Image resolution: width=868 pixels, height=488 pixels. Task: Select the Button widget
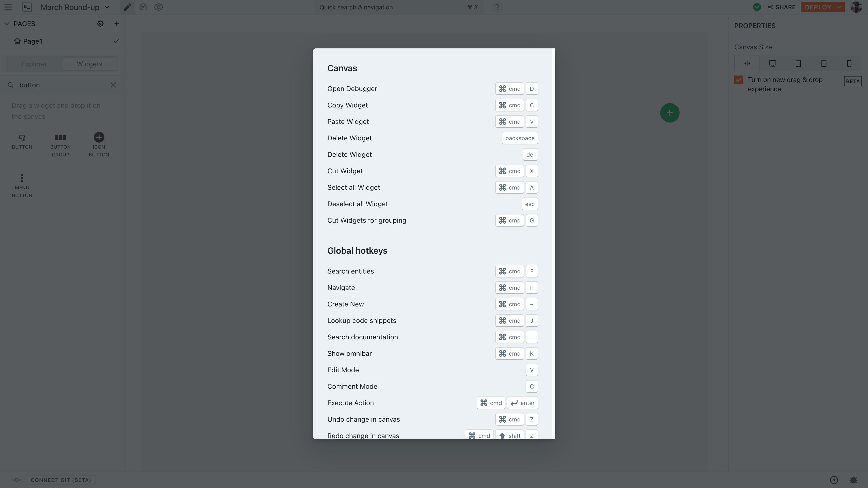click(x=22, y=142)
